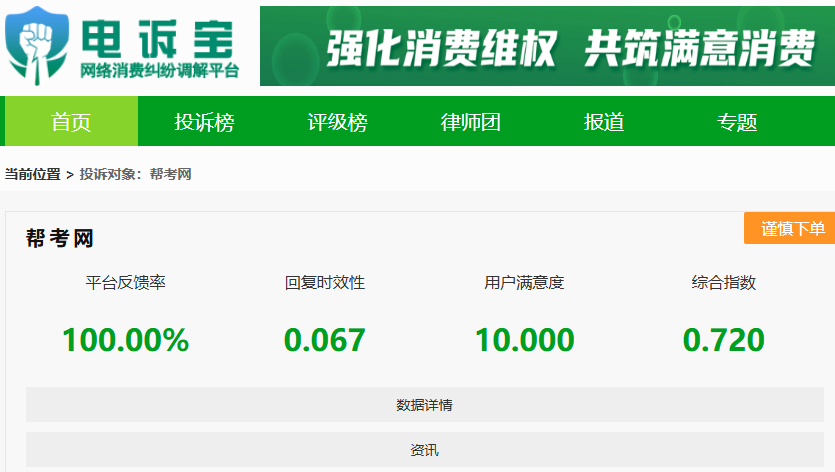Viewport: 835px width, 472px height.
Task: Click the 当前位置 breadcrumb label
Action: [x=32, y=174]
